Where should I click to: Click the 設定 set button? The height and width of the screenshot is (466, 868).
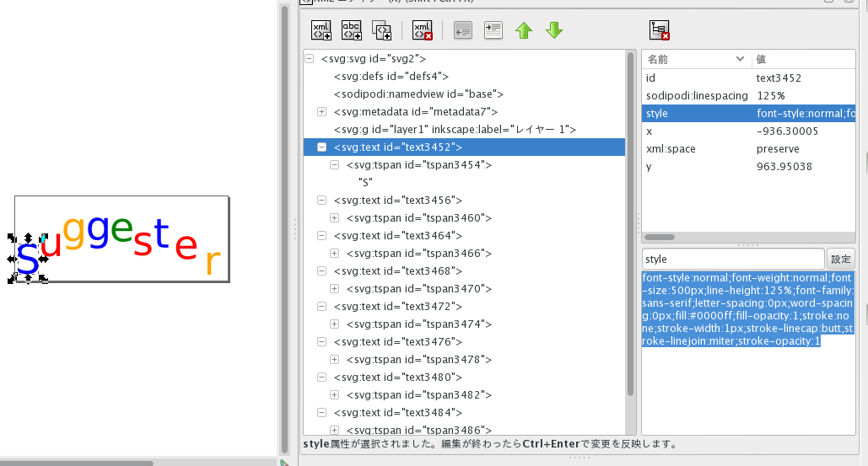tap(840, 259)
